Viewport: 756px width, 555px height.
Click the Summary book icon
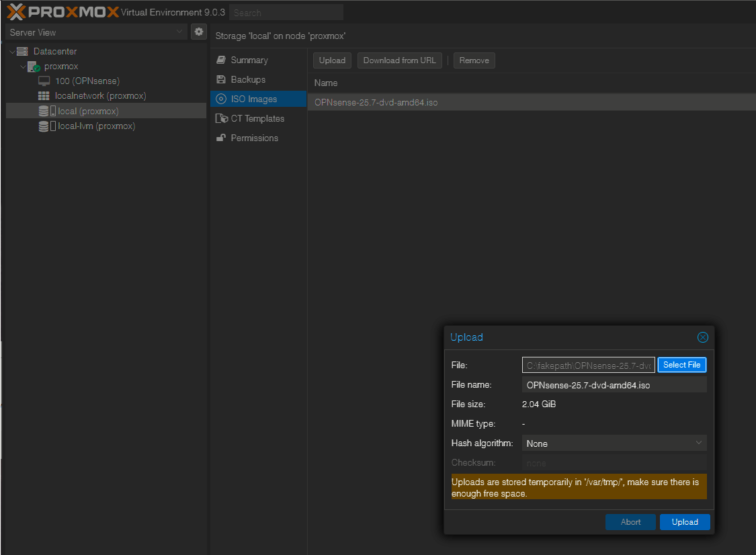pos(221,60)
